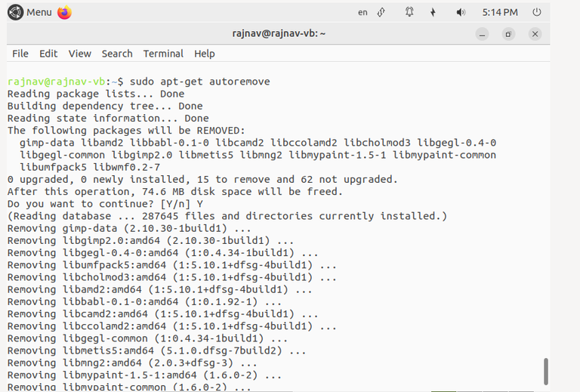
Task: Open the View menu
Action: (79, 54)
